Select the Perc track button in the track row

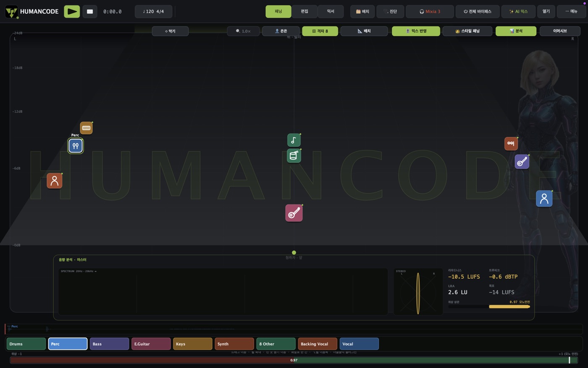[x=68, y=344]
